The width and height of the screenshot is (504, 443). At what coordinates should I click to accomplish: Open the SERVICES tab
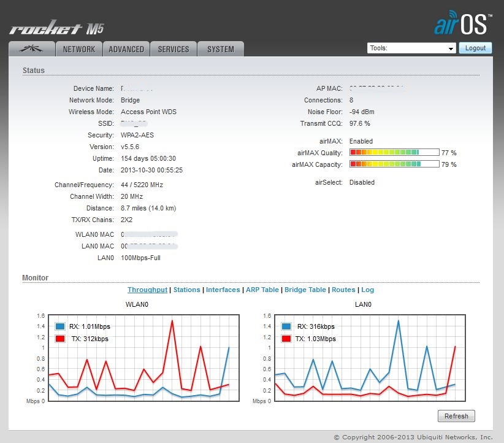coord(174,49)
